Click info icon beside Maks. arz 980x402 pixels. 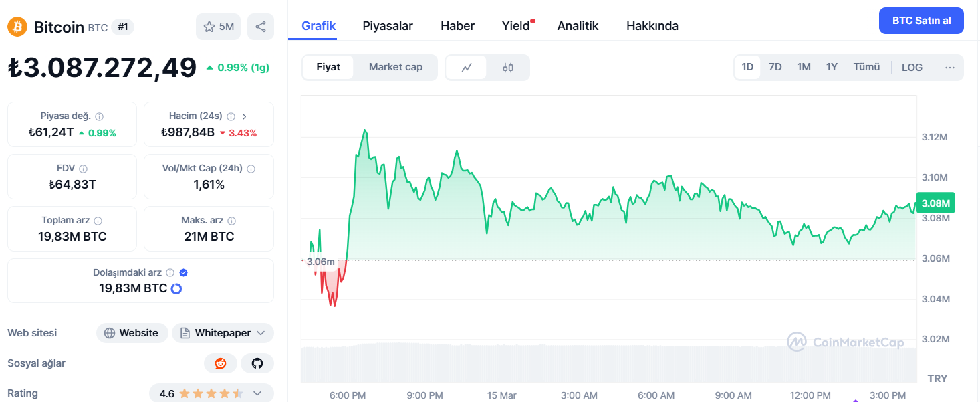(232, 221)
